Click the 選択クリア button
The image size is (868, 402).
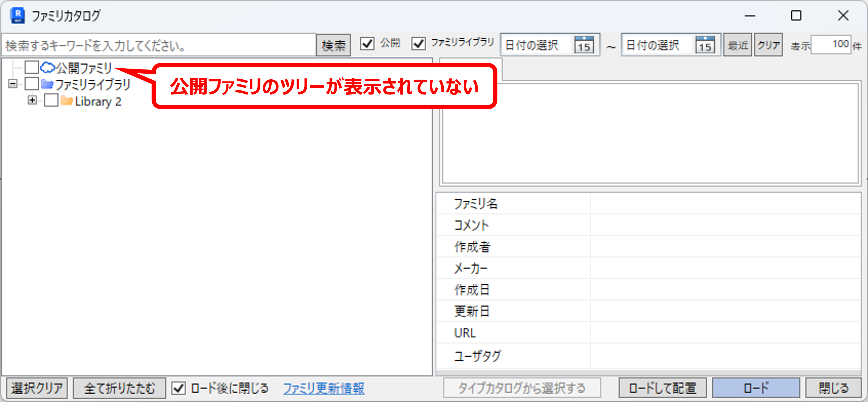point(37,388)
